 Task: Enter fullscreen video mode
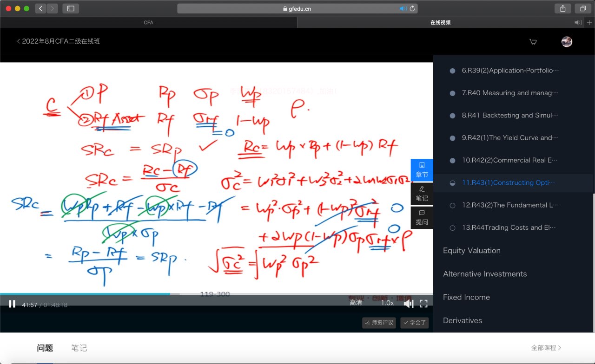[x=423, y=304]
